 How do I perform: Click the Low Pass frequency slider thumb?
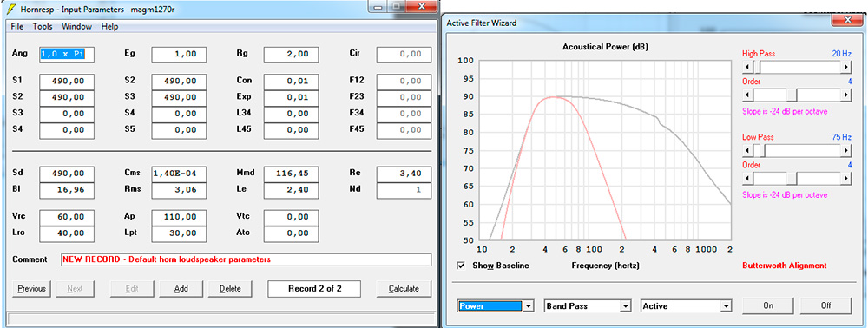(761, 150)
